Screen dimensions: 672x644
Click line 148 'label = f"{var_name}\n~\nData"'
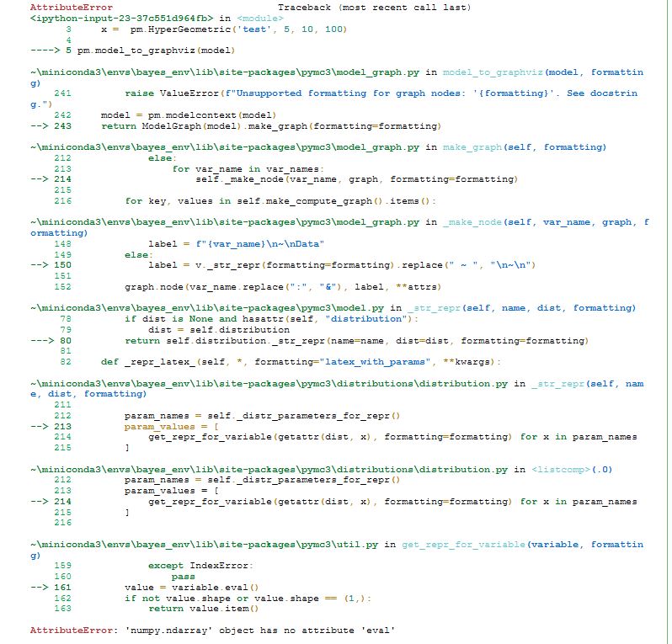(236, 244)
